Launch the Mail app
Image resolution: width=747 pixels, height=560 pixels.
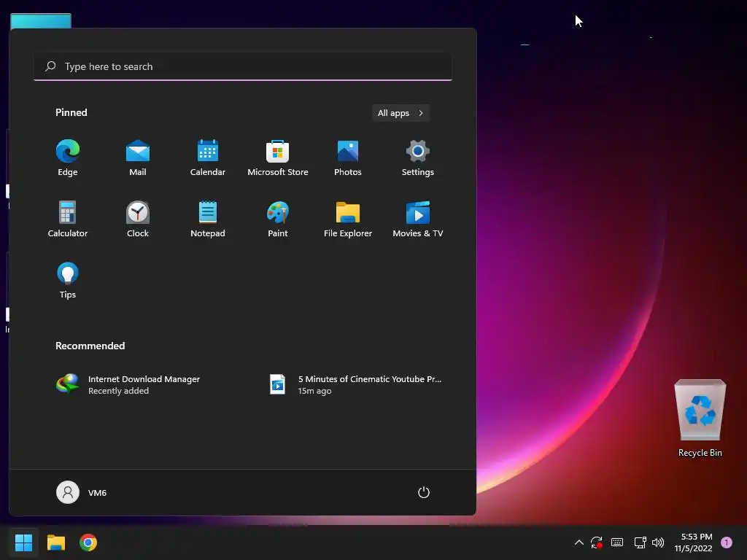(x=138, y=158)
